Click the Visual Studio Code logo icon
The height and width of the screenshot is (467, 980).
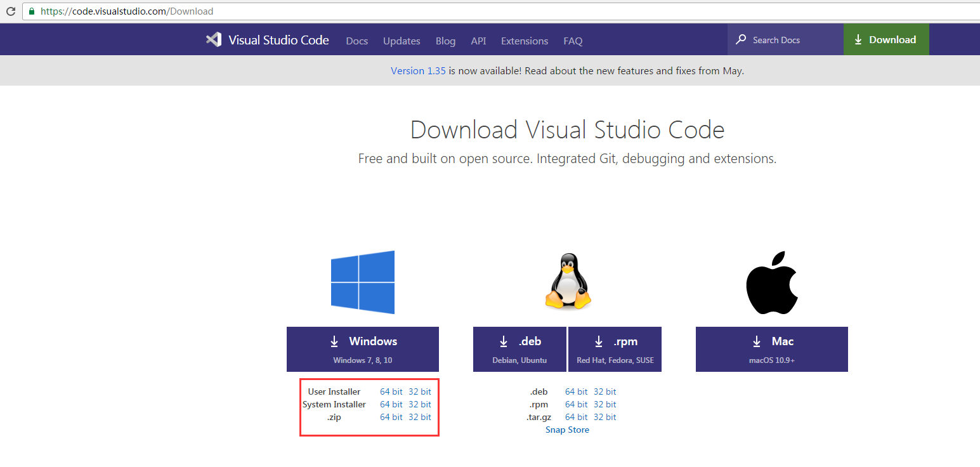tap(213, 39)
